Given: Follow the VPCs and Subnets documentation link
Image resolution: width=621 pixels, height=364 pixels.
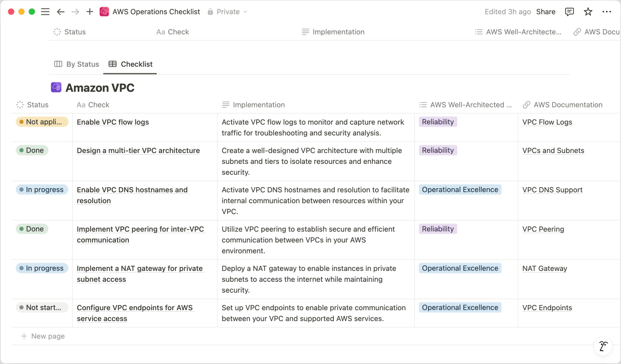Looking at the screenshot, I should [553, 150].
